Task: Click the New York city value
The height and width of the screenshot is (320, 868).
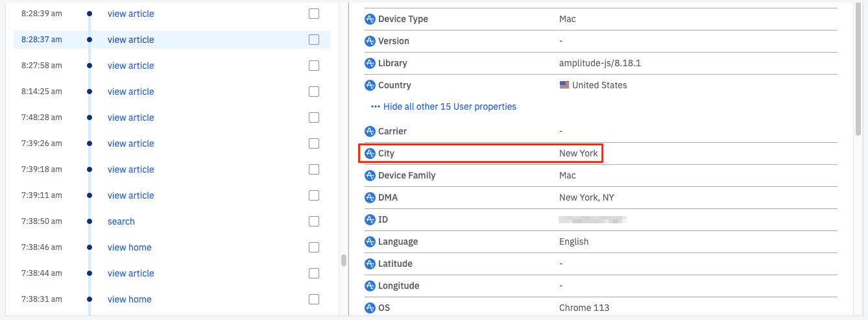Action: tap(579, 154)
